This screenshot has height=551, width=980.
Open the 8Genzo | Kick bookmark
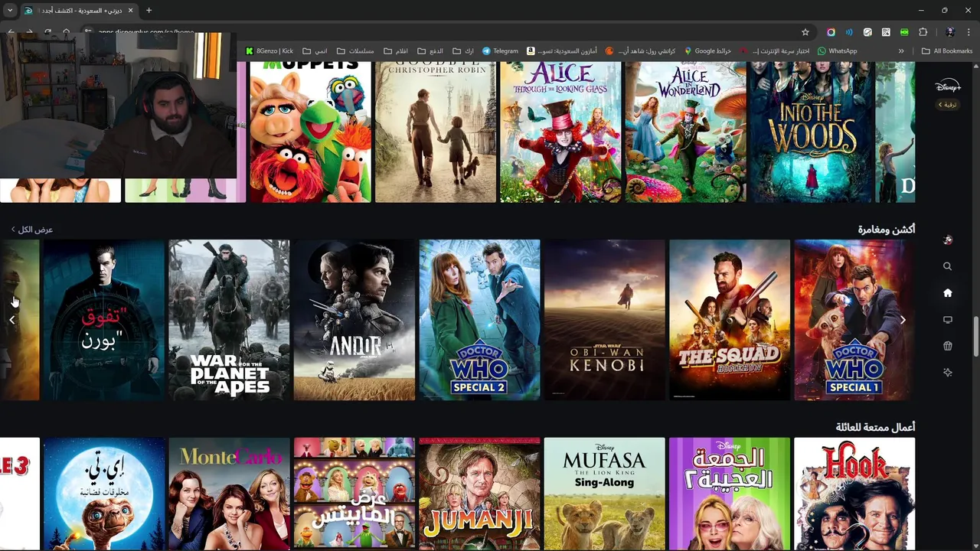(x=269, y=51)
